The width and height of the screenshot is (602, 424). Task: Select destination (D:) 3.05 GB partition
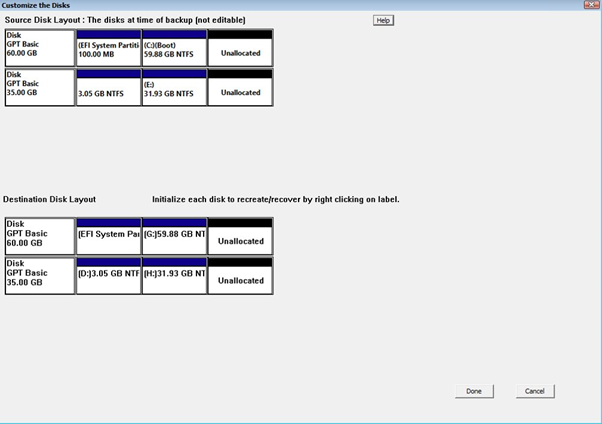tap(109, 276)
